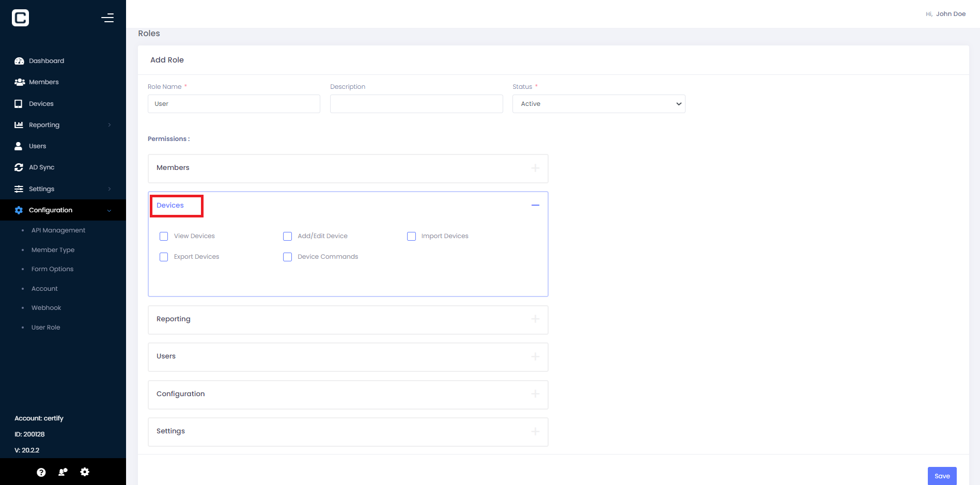
Task: Click the Members group icon in sidebar
Action: pyautogui.click(x=20, y=82)
